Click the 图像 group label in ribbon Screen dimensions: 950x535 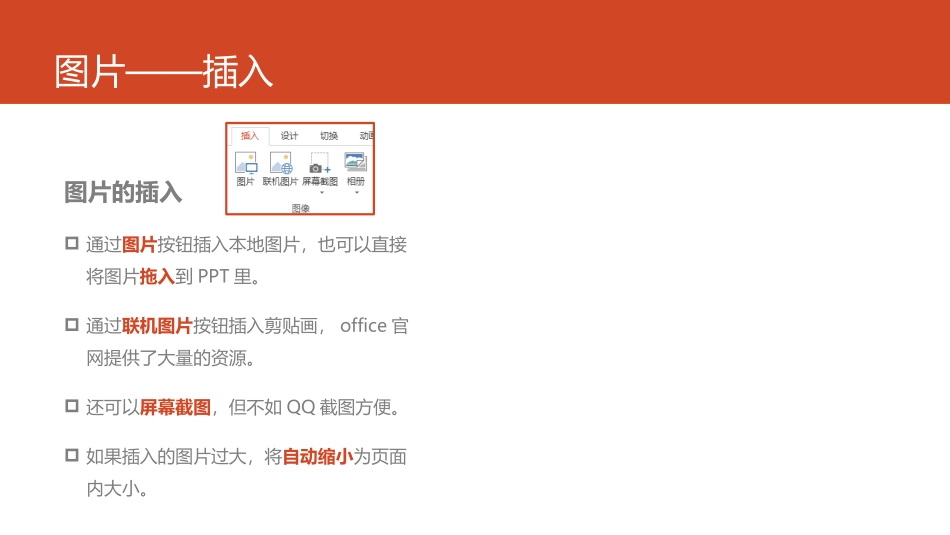tap(301, 208)
